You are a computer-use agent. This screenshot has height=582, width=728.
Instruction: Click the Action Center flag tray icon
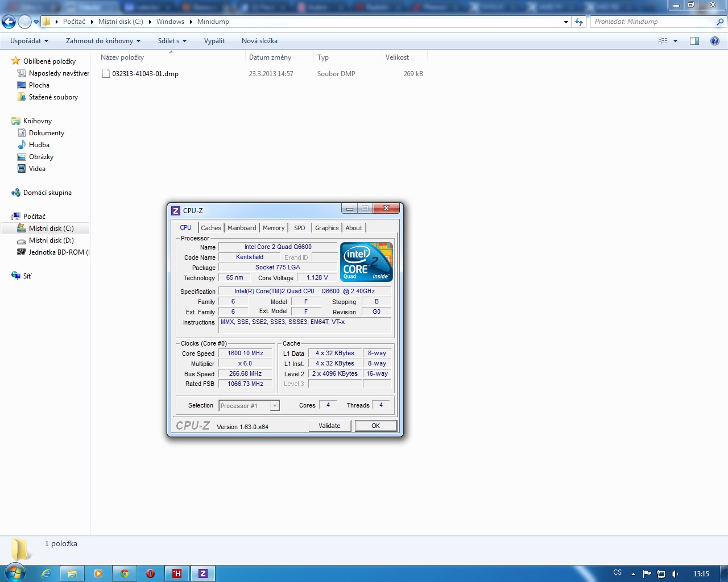[647, 573]
